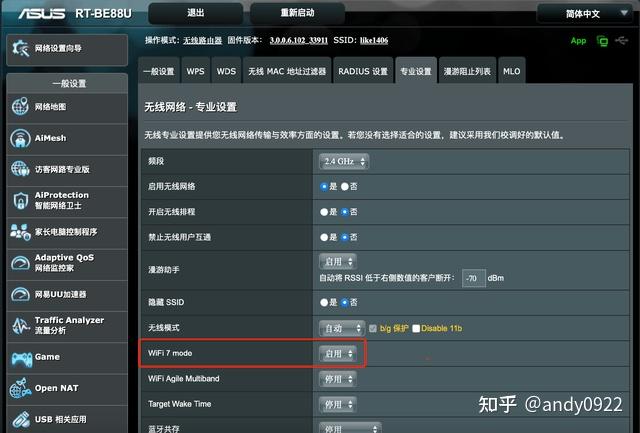Open the Open NAT globe icon

point(20,388)
